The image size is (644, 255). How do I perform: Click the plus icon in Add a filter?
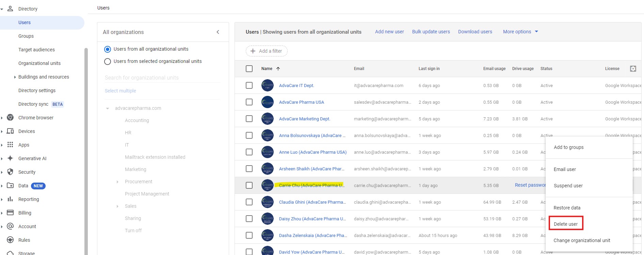(253, 51)
